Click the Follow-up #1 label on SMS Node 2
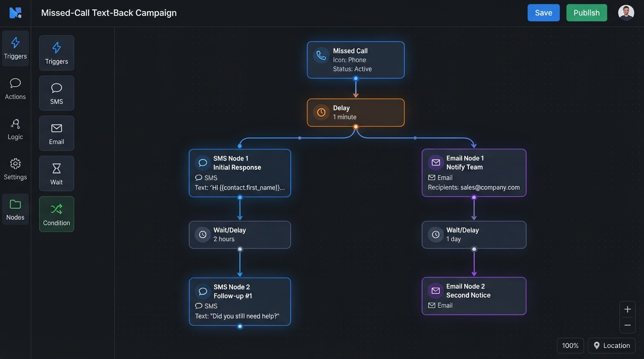The image size is (644, 359). 233,296
